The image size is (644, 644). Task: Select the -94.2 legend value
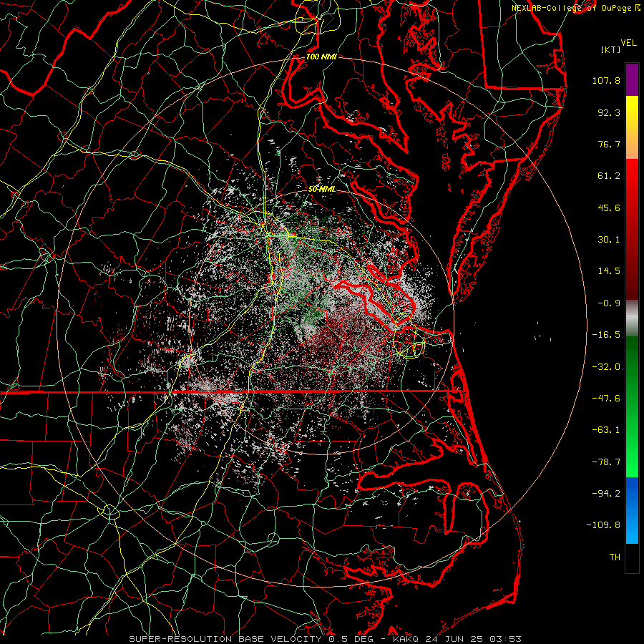(606, 493)
